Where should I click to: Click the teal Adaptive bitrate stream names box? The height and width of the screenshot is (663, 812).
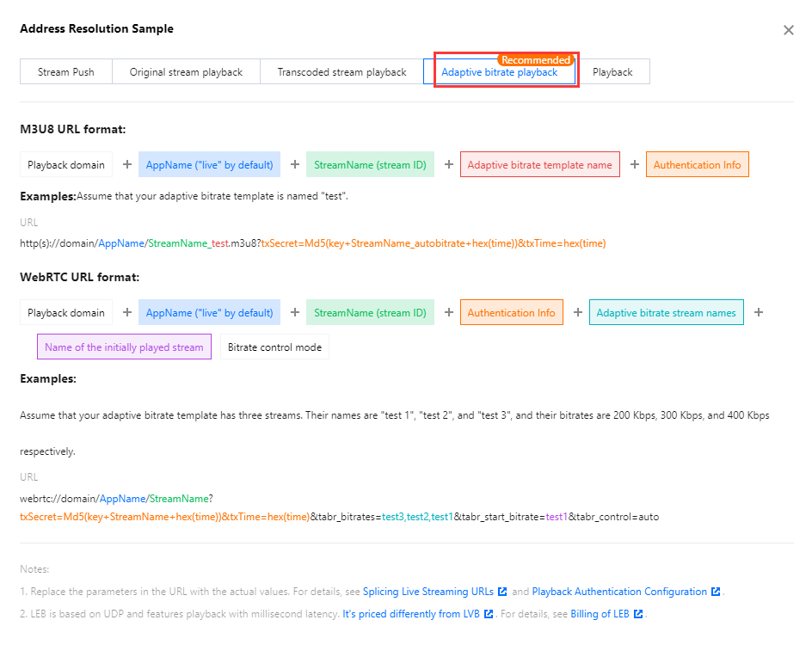(666, 313)
